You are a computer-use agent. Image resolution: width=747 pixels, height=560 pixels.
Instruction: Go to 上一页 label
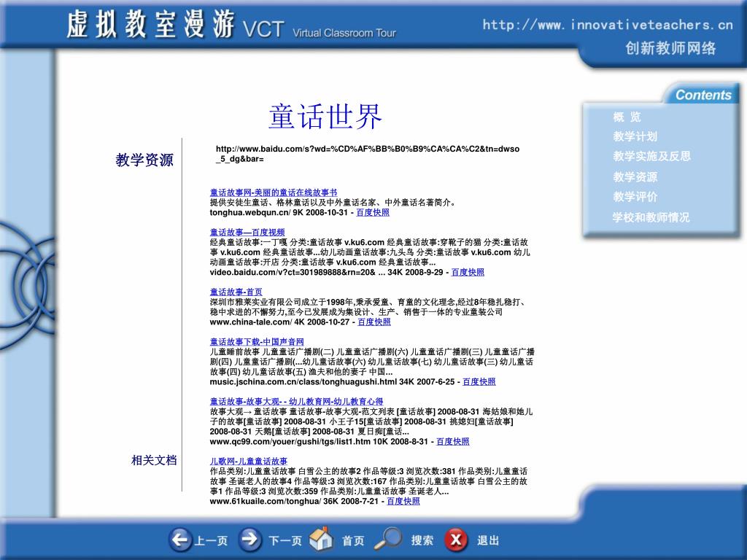pyautogui.click(x=211, y=541)
